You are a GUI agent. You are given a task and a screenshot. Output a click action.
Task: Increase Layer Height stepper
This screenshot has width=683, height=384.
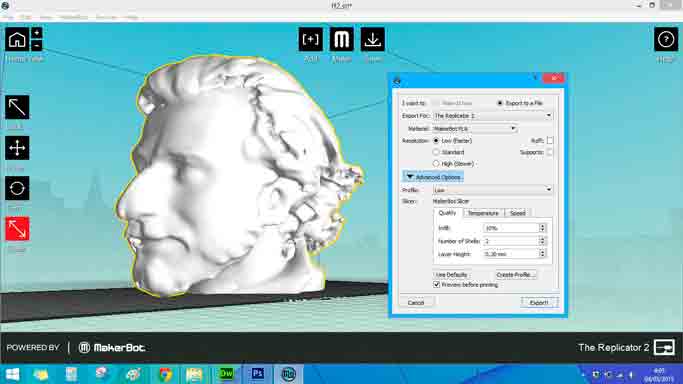coord(542,252)
